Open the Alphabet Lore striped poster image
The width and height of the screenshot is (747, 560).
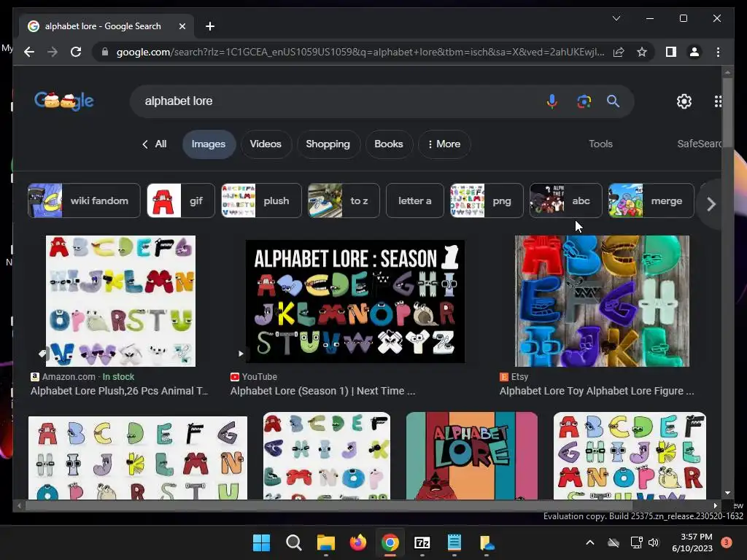click(472, 456)
